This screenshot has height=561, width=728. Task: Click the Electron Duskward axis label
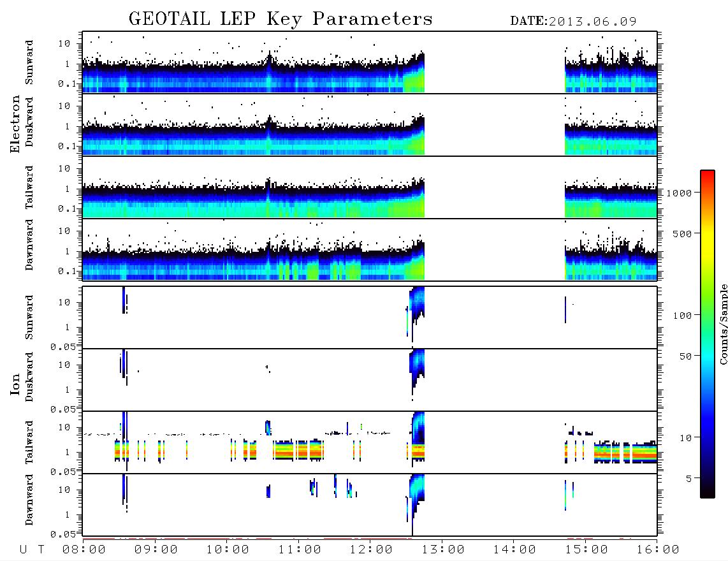tap(29, 122)
